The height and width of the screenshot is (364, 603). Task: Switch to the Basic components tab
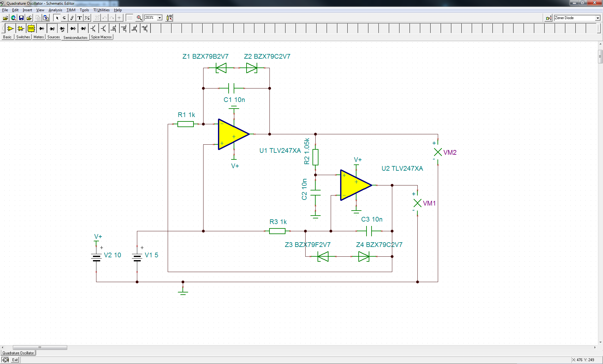(7, 37)
